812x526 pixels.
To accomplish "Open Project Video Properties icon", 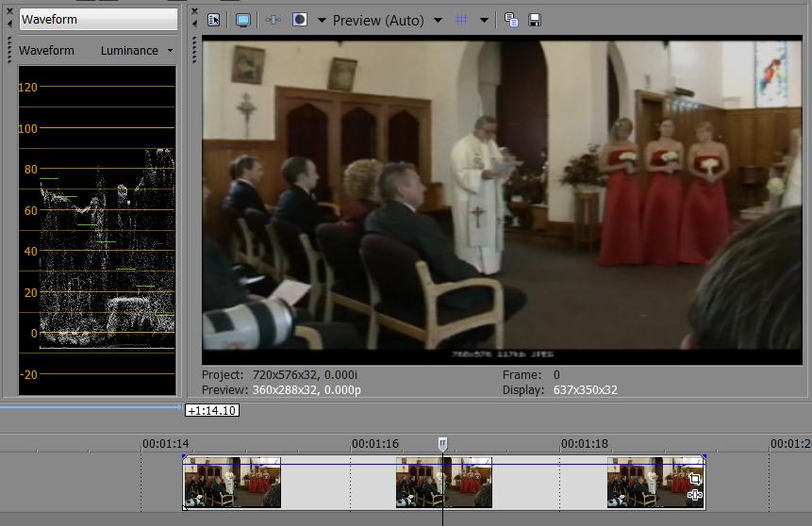I will (213, 20).
